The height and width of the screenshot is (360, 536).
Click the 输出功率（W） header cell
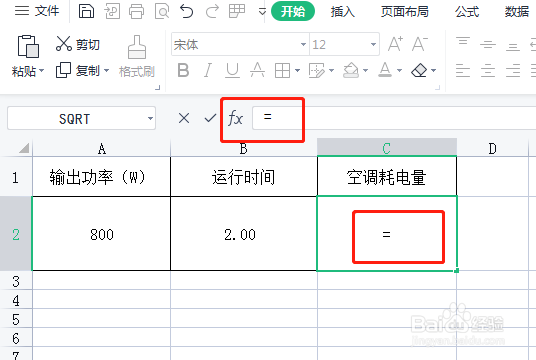[102, 177]
